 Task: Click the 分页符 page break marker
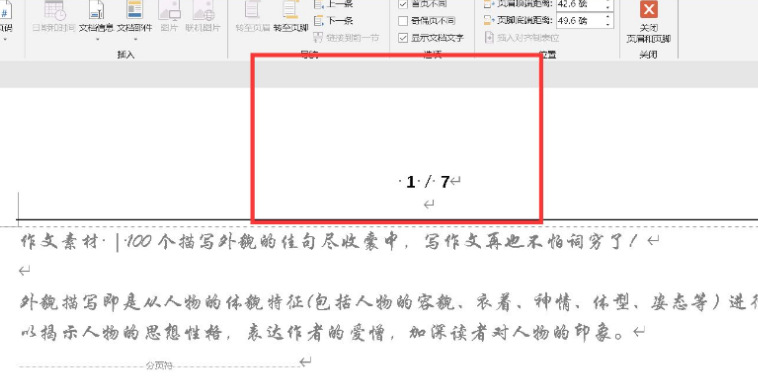(160, 365)
